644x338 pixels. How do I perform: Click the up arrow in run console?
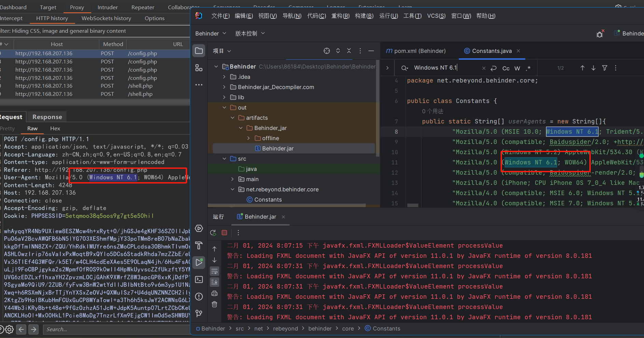point(214,249)
